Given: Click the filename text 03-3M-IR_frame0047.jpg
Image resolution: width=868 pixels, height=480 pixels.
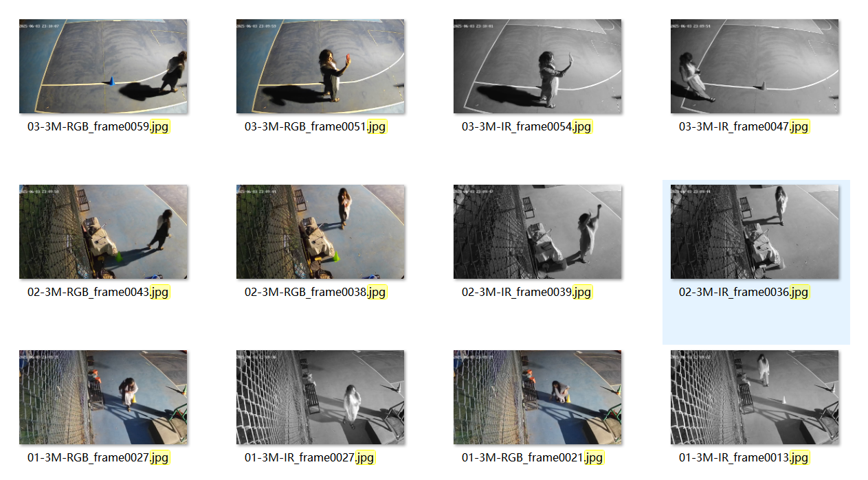Looking at the screenshot, I should 744,127.
